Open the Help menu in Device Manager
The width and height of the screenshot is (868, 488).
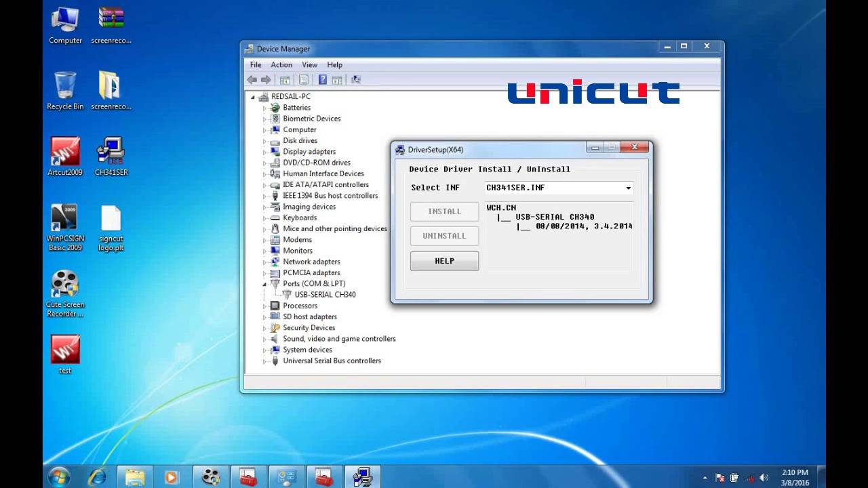pyautogui.click(x=335, y=65)
